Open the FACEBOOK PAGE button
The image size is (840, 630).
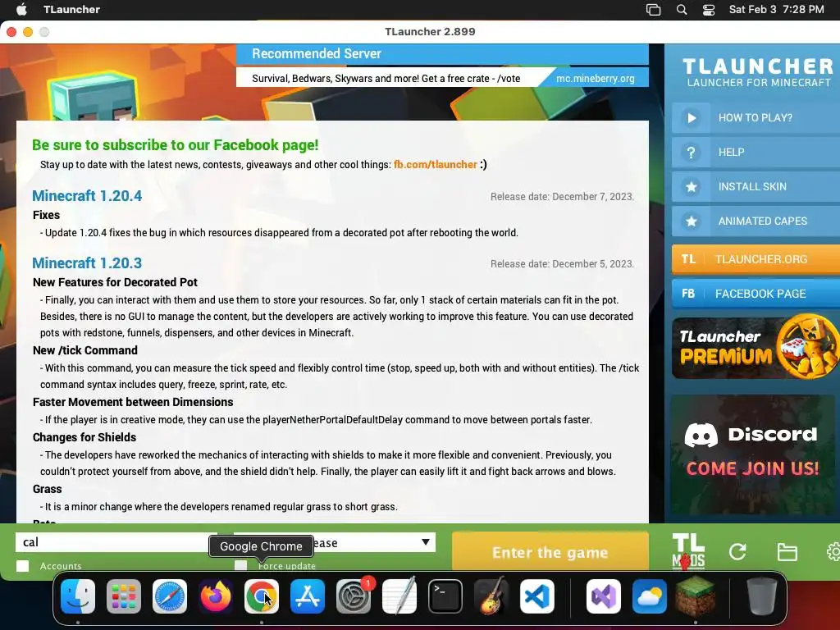coord(756,294)
